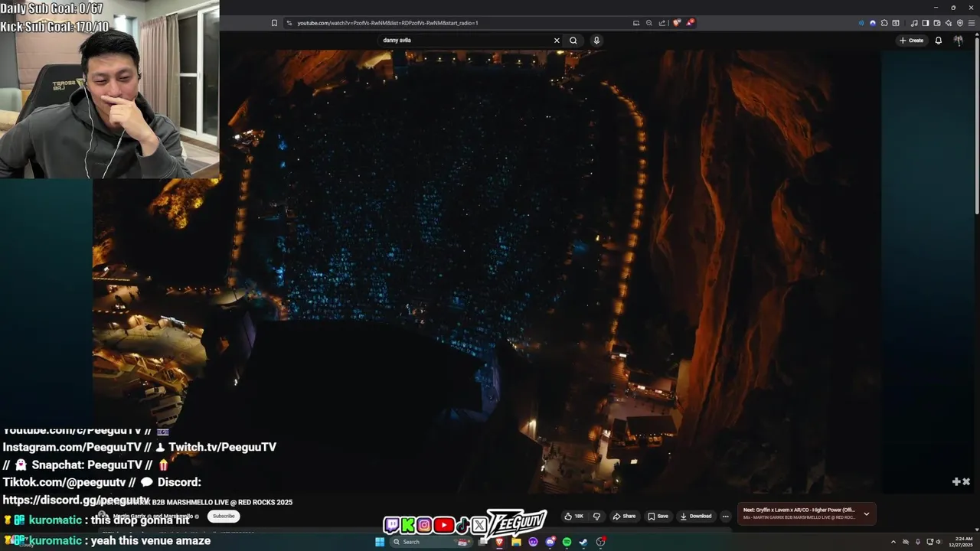Expand the Next up mix playlist panel
Viewport: 980px width, 551px height.
click(866, 514)
